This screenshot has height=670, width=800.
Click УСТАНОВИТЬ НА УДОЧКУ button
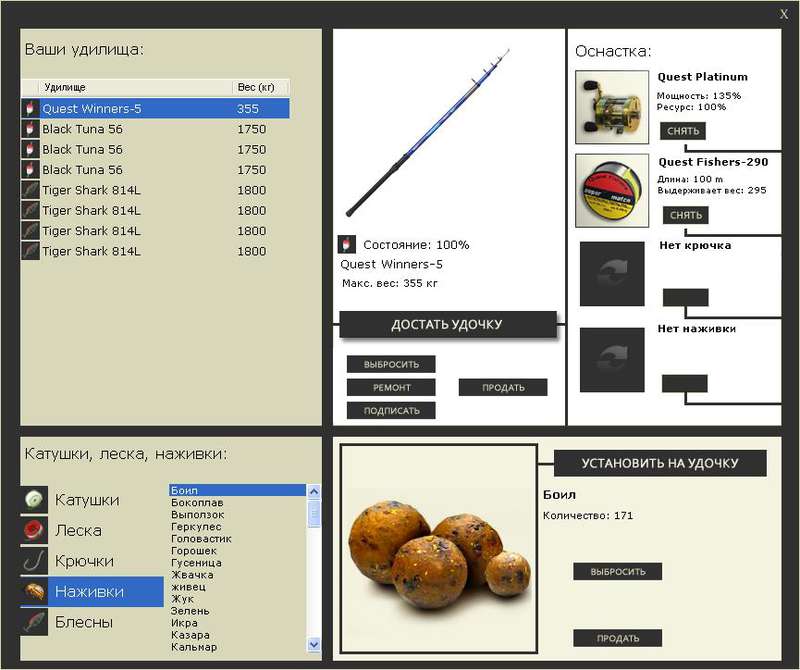(x=660, y=463)
